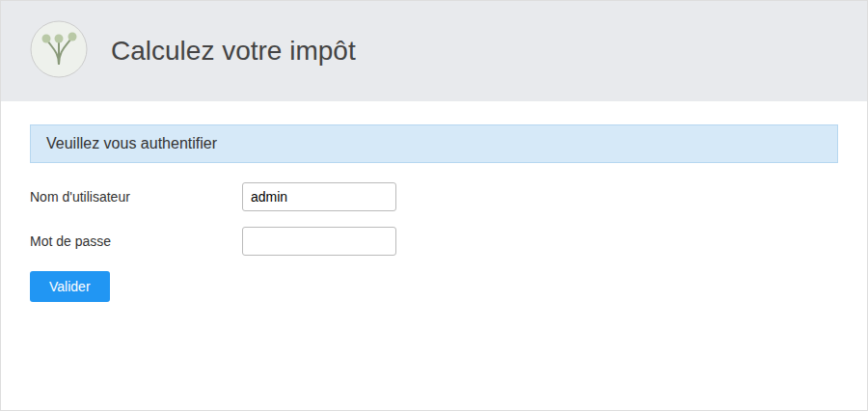Click the word 'authentifier' in the banner
Screen dimensions: 868x411
[x=178, y=144]
